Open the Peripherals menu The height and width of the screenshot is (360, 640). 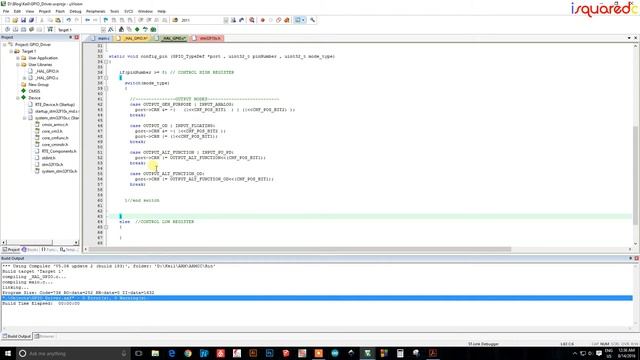(x=96, y=11)
